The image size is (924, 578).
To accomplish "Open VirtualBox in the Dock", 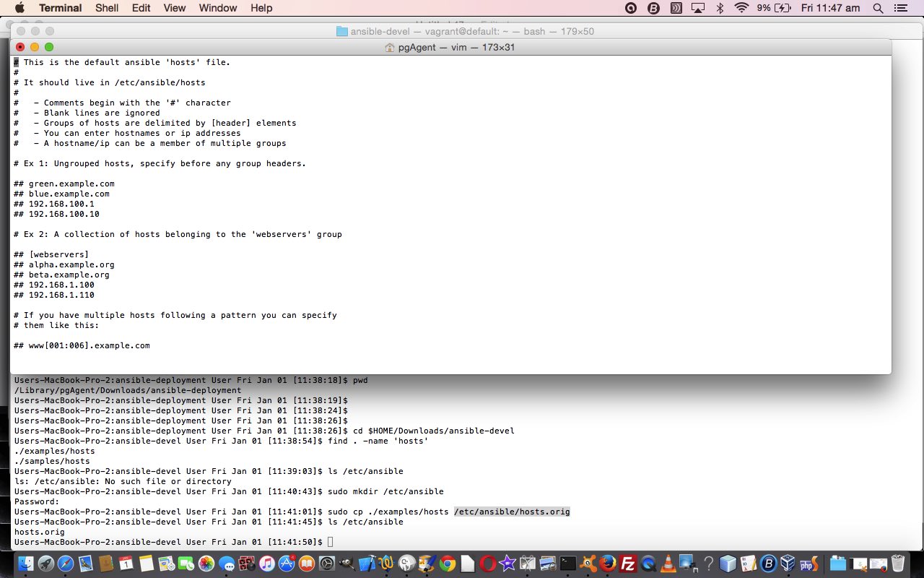I will [788, 564].
